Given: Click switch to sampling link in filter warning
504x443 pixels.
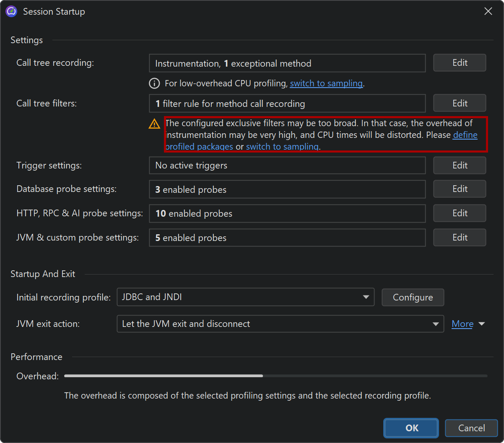Looking at the screenshot, I should pyautogui.click(x=282, y=147).
